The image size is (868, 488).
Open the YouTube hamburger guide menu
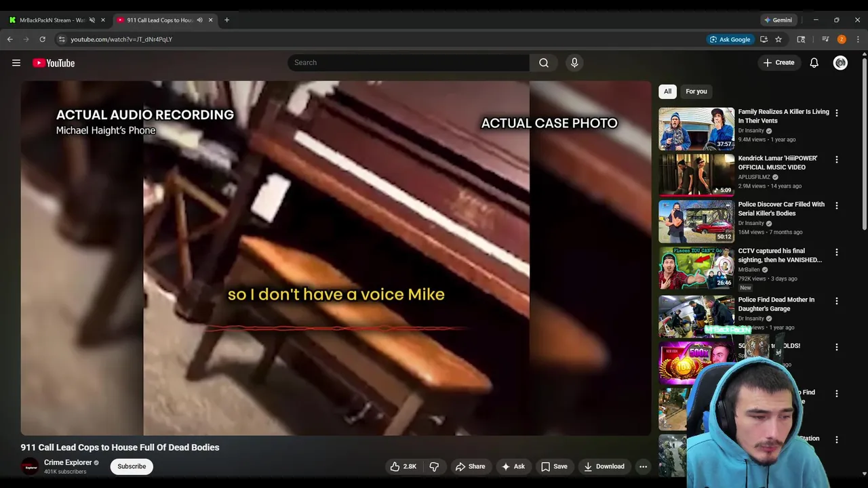(x=16, y=63)
